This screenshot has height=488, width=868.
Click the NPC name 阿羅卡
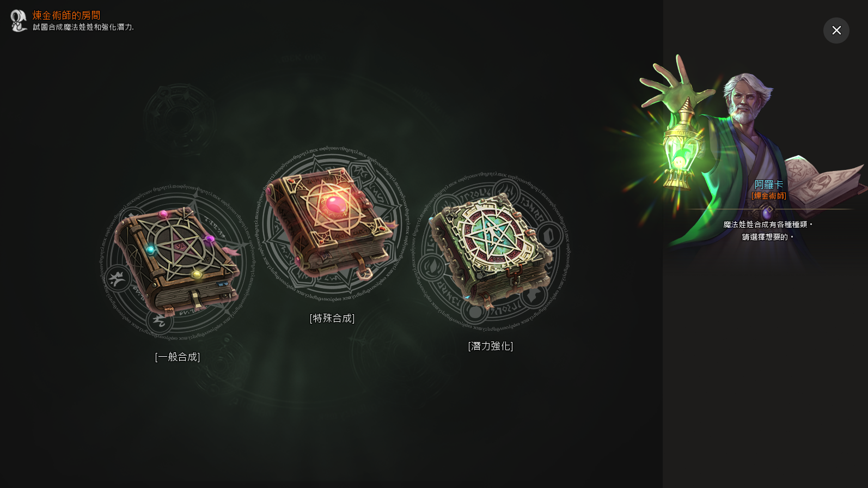[x=769, y=185]
